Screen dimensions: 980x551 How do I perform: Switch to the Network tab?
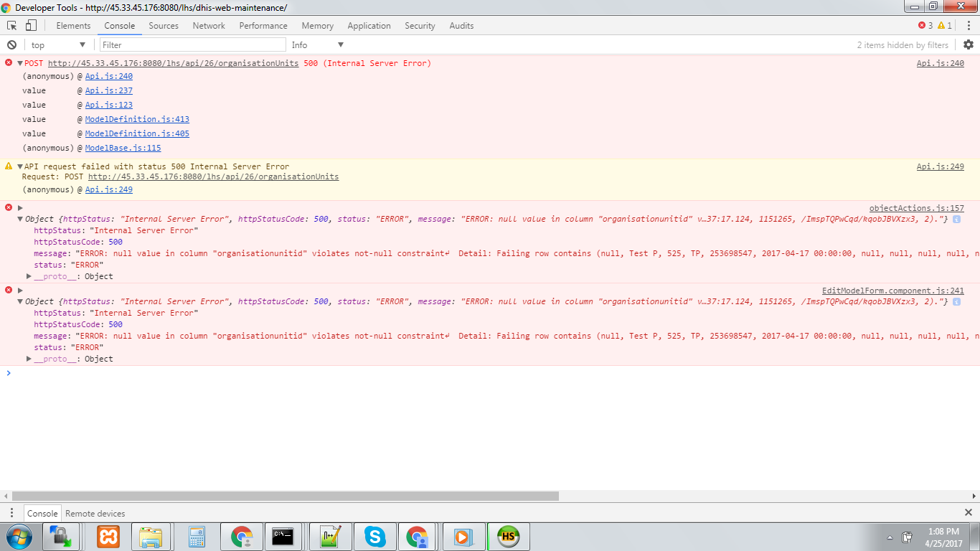coord(209,25)
